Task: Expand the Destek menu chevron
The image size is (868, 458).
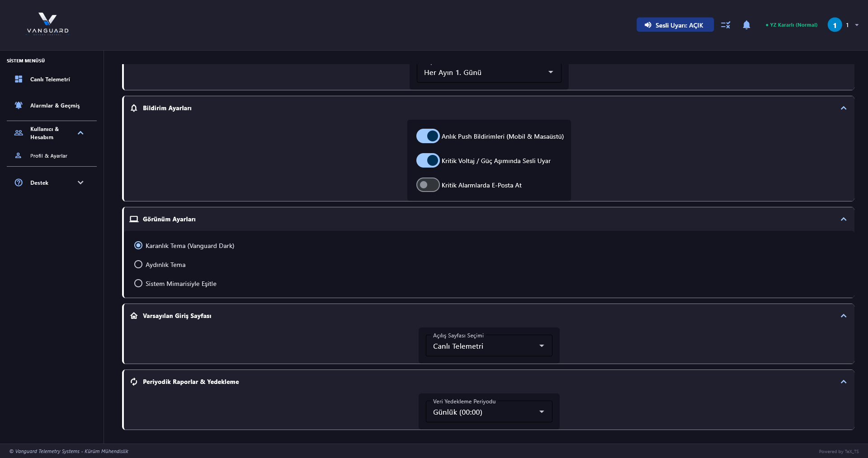Action: pos(80,182)
